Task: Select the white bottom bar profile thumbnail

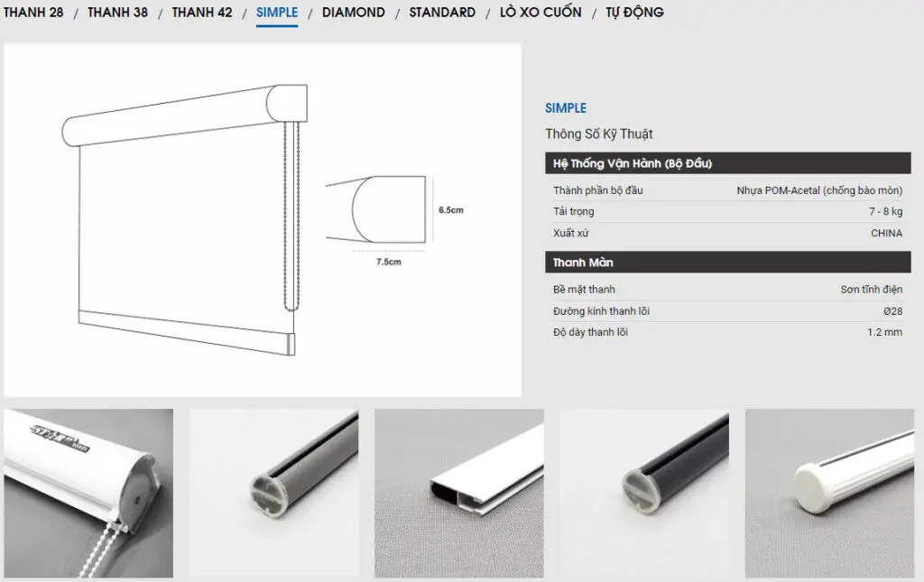Action: [459, 493]
